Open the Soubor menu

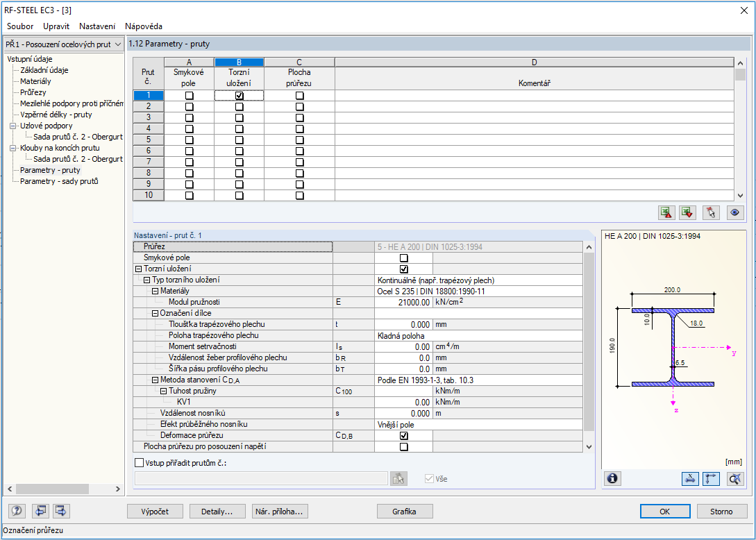[20, 26]
